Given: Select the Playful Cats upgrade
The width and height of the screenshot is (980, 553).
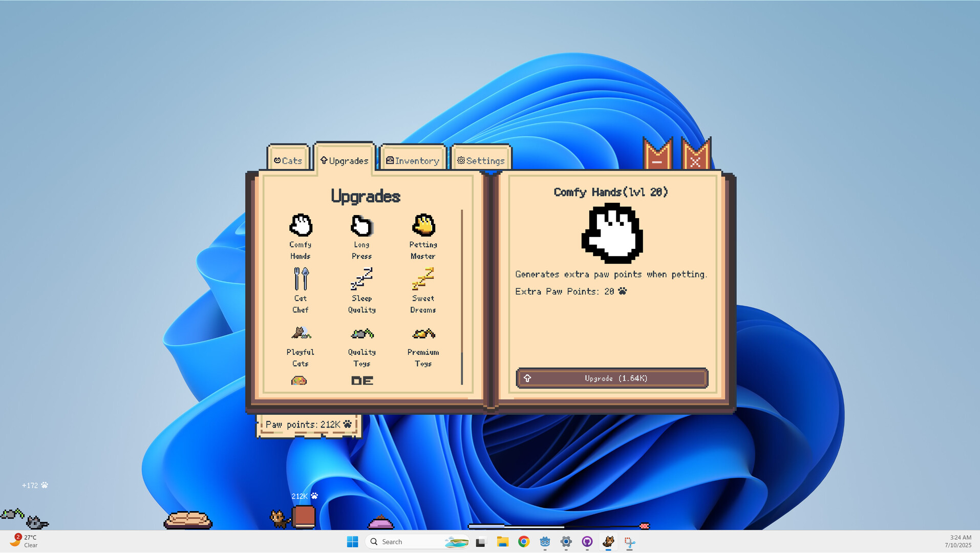Looking at the screenshot, I should (x=300, y=344).
